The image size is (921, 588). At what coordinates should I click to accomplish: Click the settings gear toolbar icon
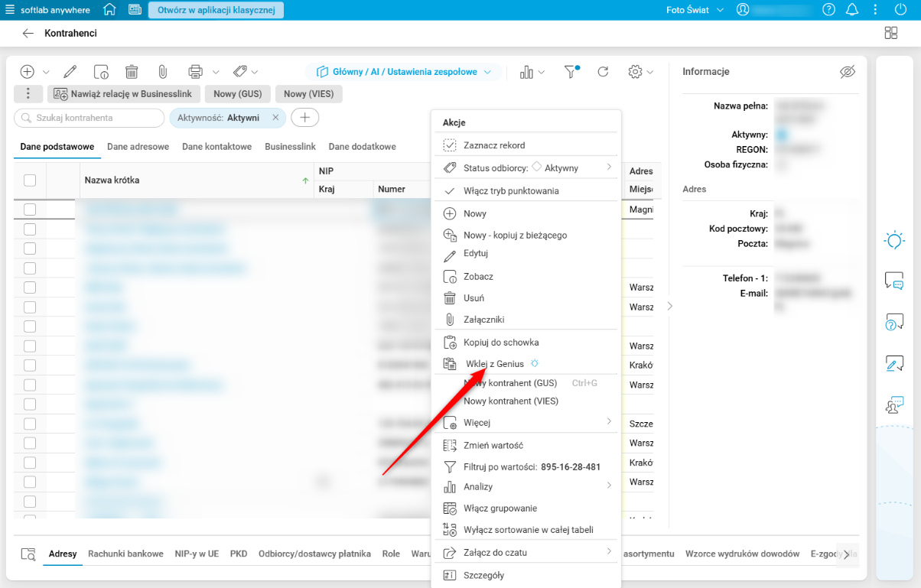pos(635,72)
